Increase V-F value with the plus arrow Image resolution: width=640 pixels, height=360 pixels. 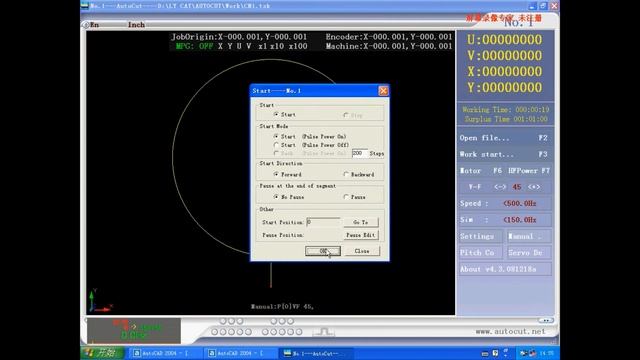(x=534, y=187)
